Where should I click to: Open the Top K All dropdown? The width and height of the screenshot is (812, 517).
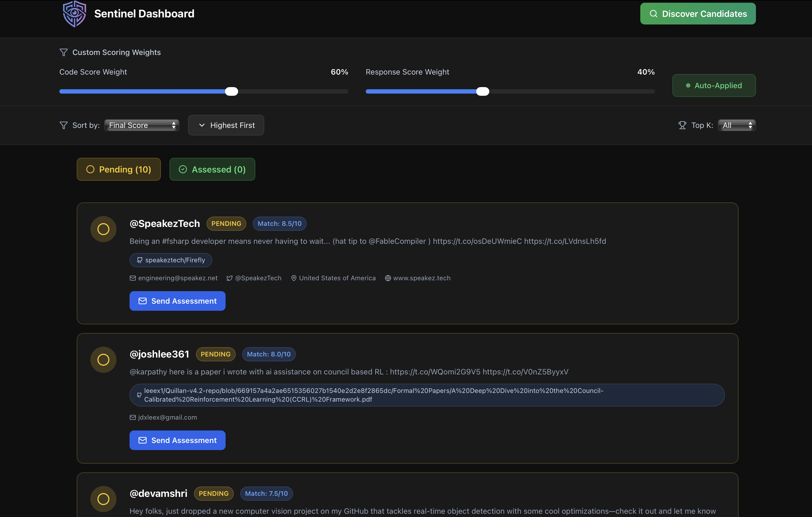coord(736,125)
